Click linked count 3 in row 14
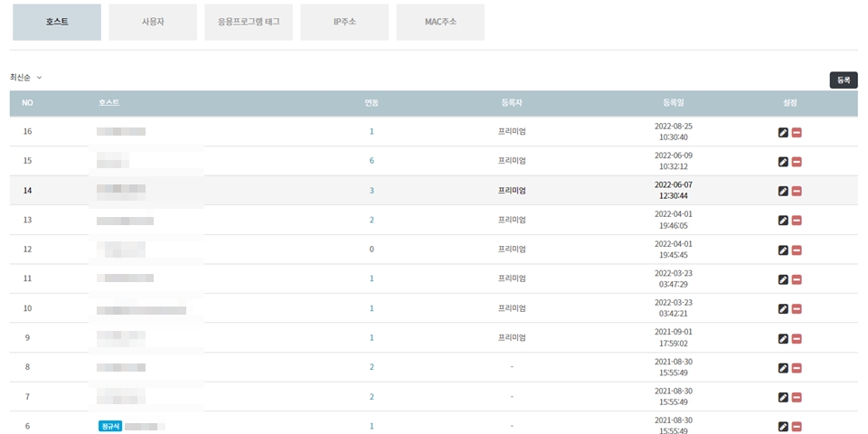The width and height of the screenshot is (868, 434). [x=372, y=191]
